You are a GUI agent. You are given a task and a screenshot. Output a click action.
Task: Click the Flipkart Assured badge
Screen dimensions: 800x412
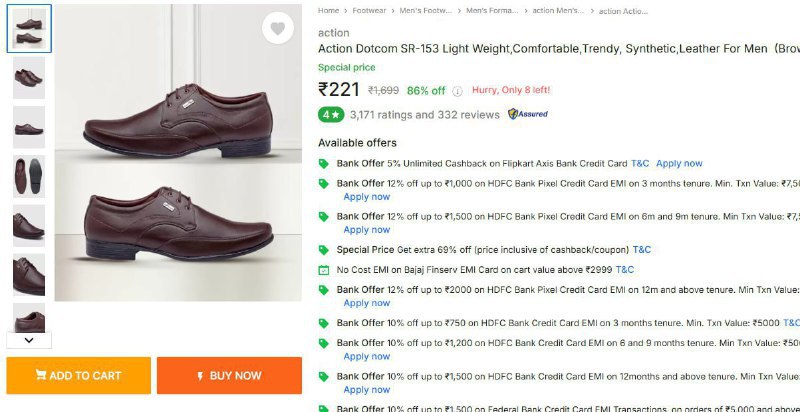[527, 114]
